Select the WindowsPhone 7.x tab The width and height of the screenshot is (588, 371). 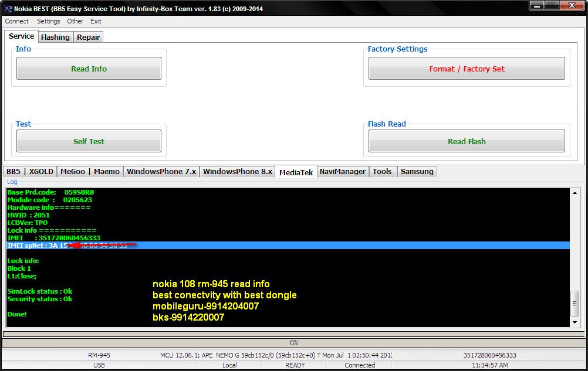(x=161, y=172)
